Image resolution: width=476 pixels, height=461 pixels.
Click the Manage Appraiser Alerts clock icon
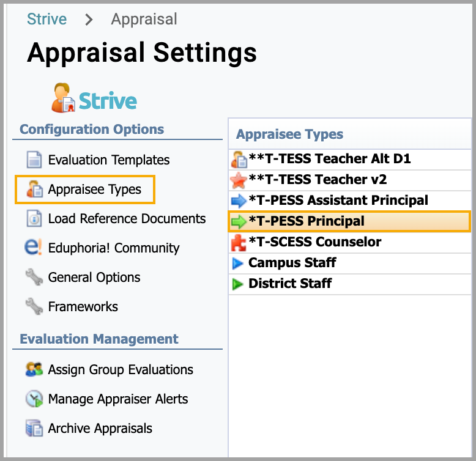(x=34, y=399)
